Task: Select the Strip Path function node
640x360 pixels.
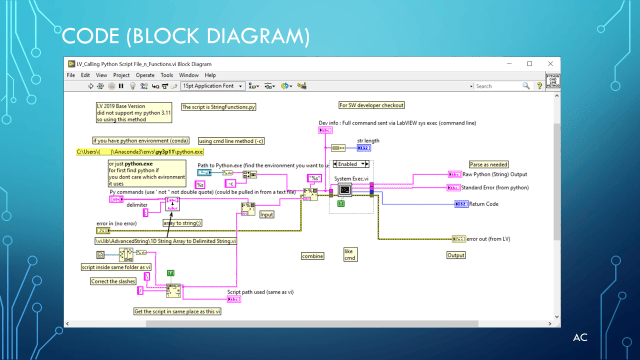Action: click(x=126, y=255)
